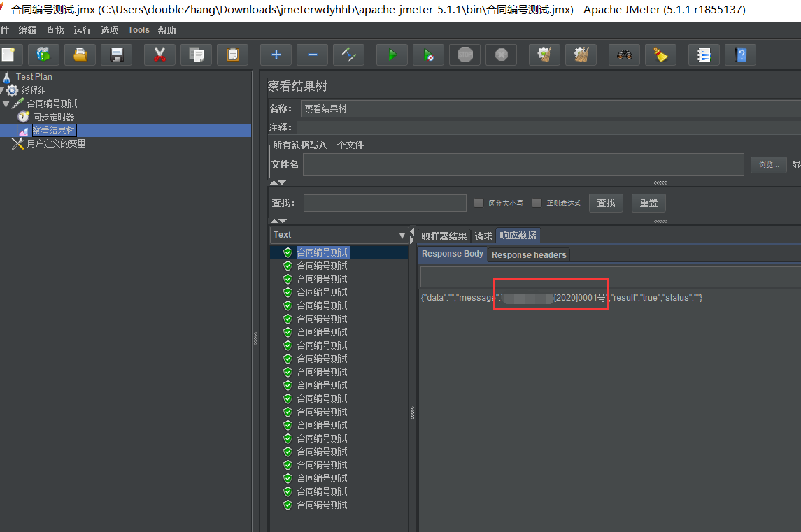
Task: Toggle 正则表达式 checkbox
Action: (537, 203)
